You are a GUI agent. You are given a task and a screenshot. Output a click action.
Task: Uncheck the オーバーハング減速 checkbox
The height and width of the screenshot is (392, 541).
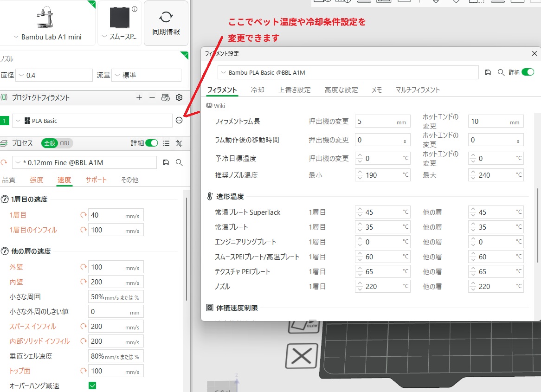coord(92,386)
